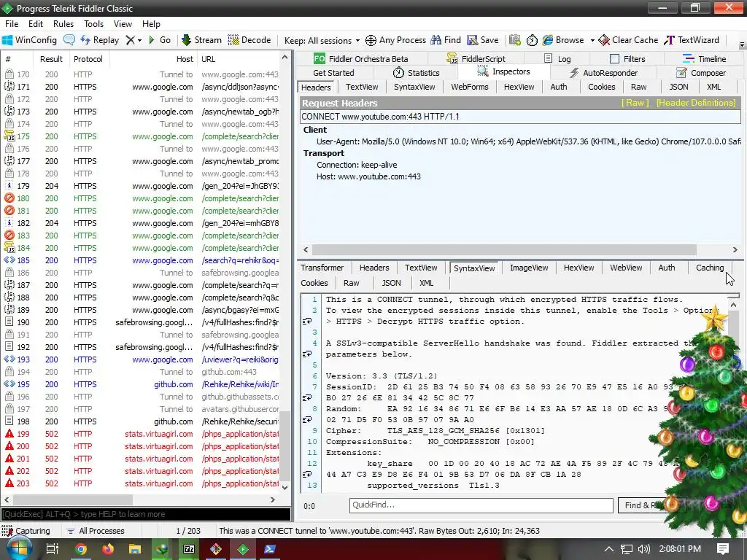Click the All Processes status filter
747x560 pixels.
coord(96,531)
